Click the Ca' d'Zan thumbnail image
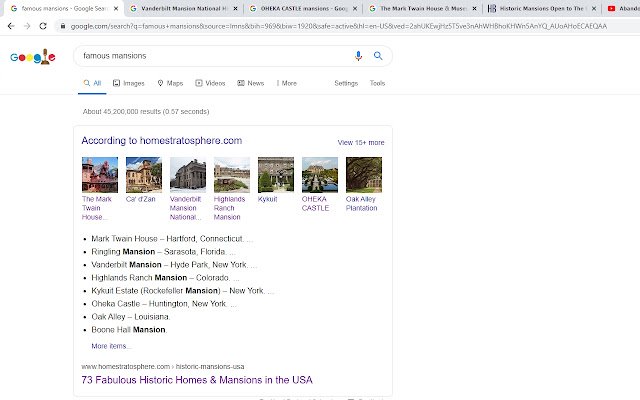 [144, 175]
